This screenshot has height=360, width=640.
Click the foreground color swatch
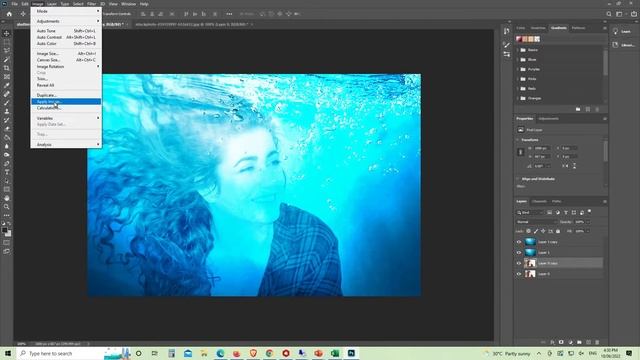(5, 231)
